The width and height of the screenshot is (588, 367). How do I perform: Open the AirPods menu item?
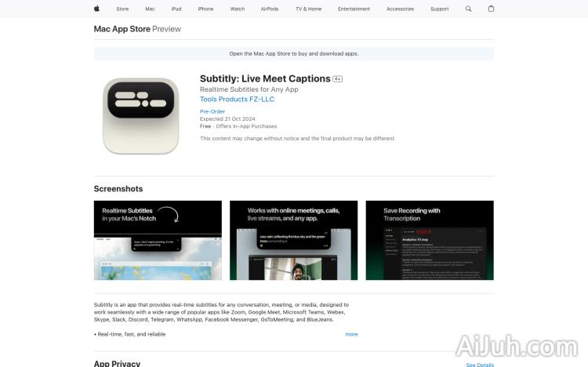[x=270, y=9]
